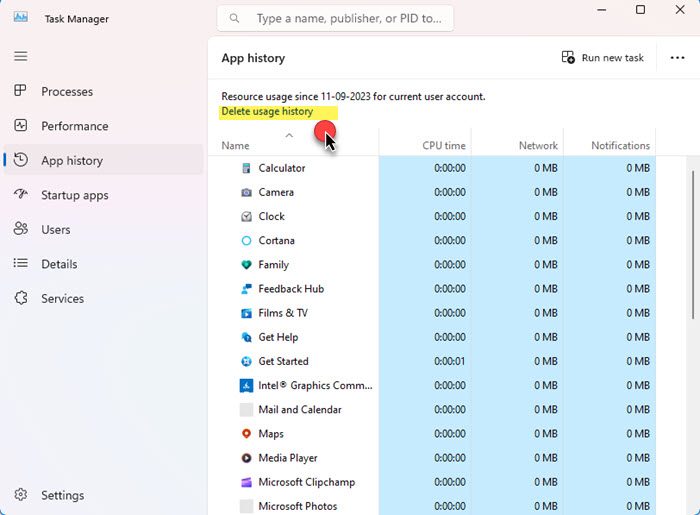700x515 pixels.
Task: Click the Run new task button
Action: [603, 58]
